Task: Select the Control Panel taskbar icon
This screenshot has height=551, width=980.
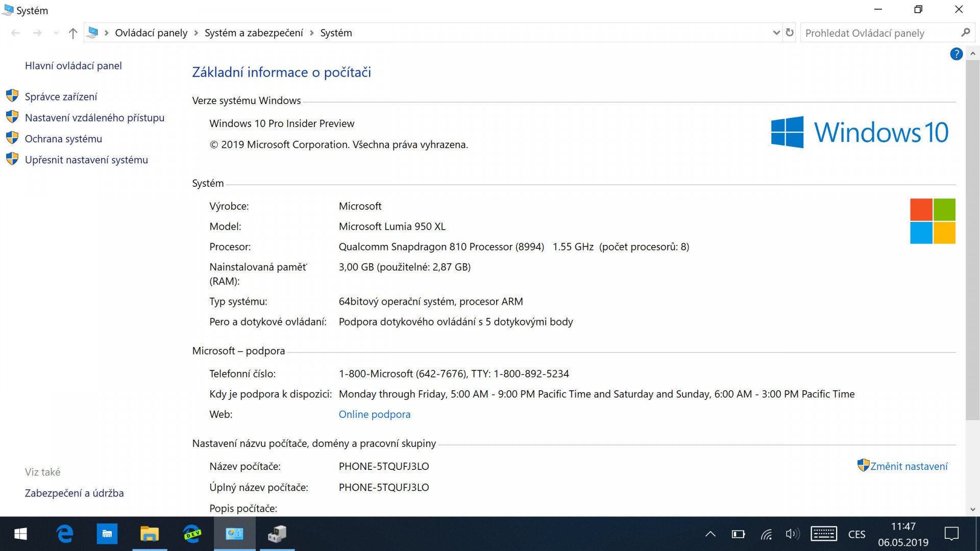Action: coord(235,534)
